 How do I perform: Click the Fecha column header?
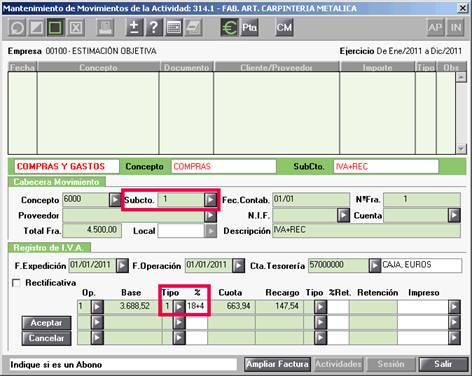coord(22,67)
